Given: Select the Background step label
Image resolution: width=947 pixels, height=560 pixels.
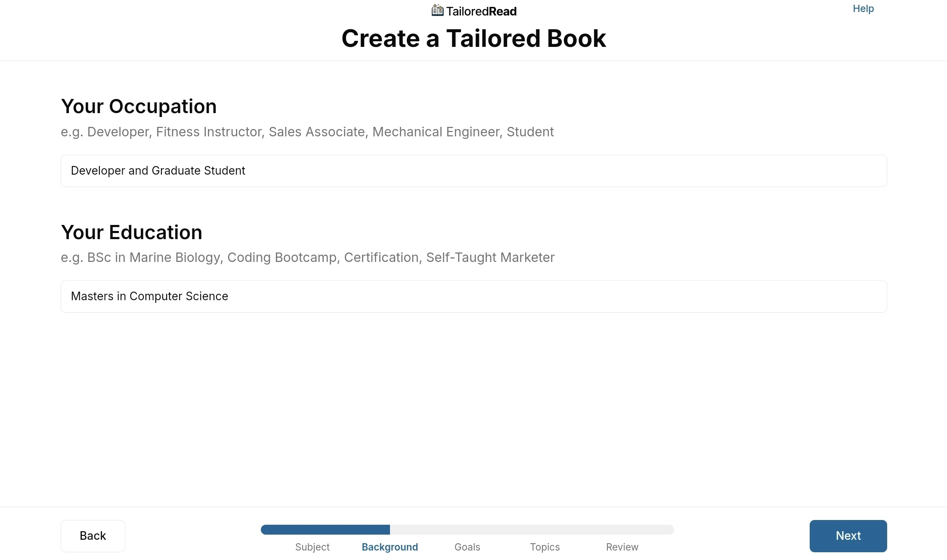Looking at the screenshot, I should pos(390,547).
